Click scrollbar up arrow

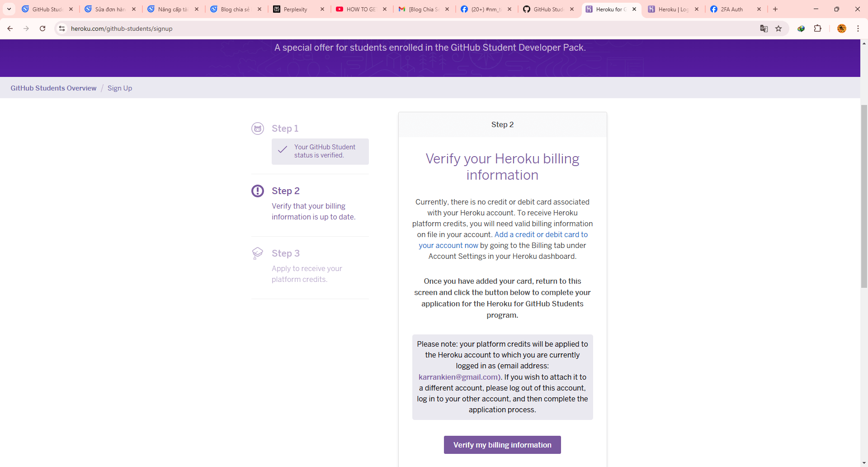point(864,43)
